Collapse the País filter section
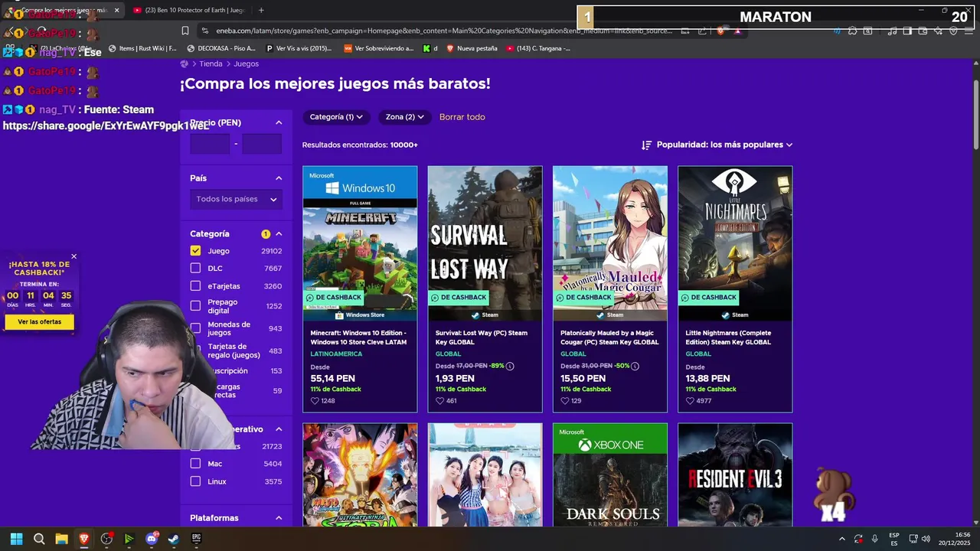 279,178
